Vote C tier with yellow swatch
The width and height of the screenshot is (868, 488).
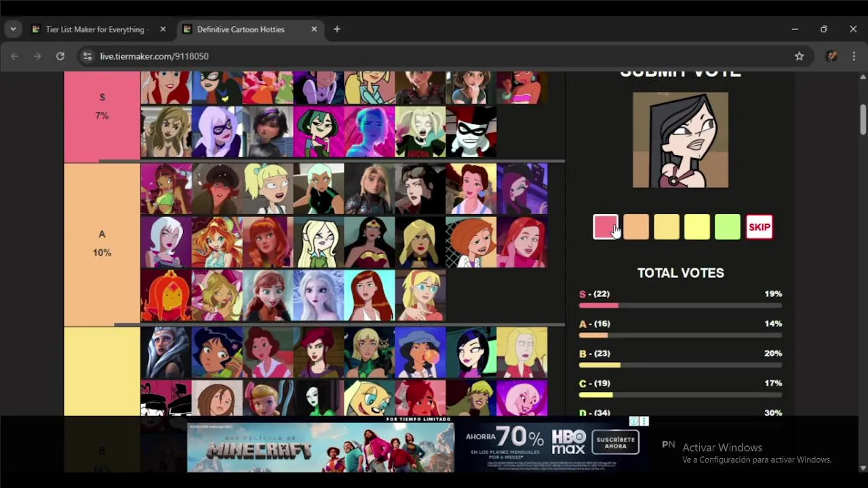(x=697, y=227)
